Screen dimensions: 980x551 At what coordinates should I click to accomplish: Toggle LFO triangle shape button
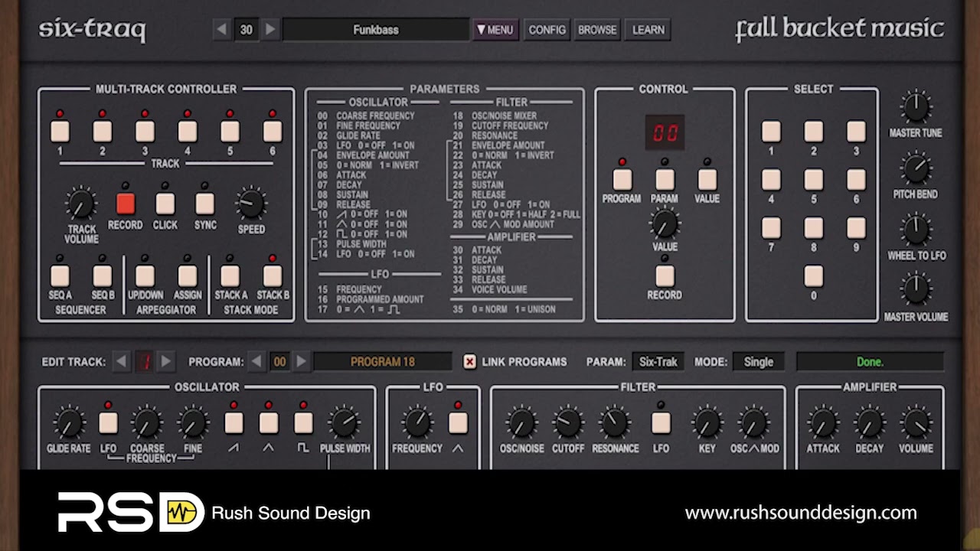tap(458, 423)
